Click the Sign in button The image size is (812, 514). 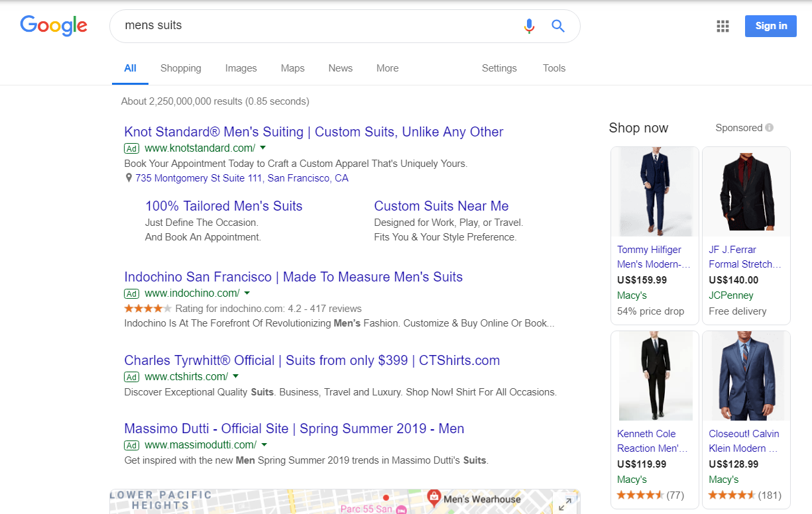771,26
